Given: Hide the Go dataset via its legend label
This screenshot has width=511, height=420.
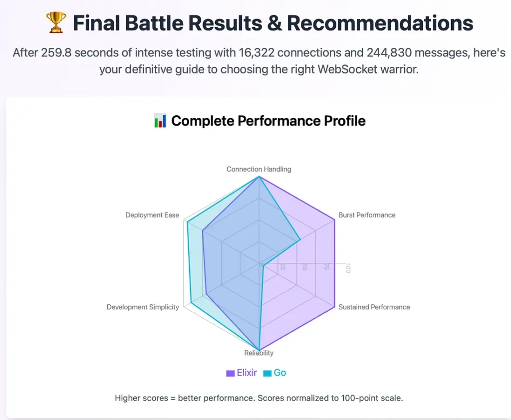Looking at the screenshot, I should click(x=280, y=373).
